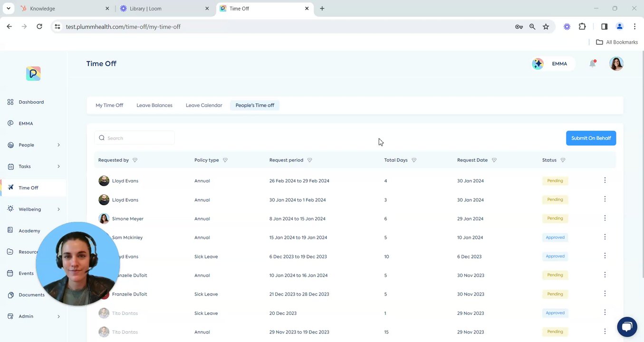
Task: Filter the Requested by column
Action: [135, 160]
